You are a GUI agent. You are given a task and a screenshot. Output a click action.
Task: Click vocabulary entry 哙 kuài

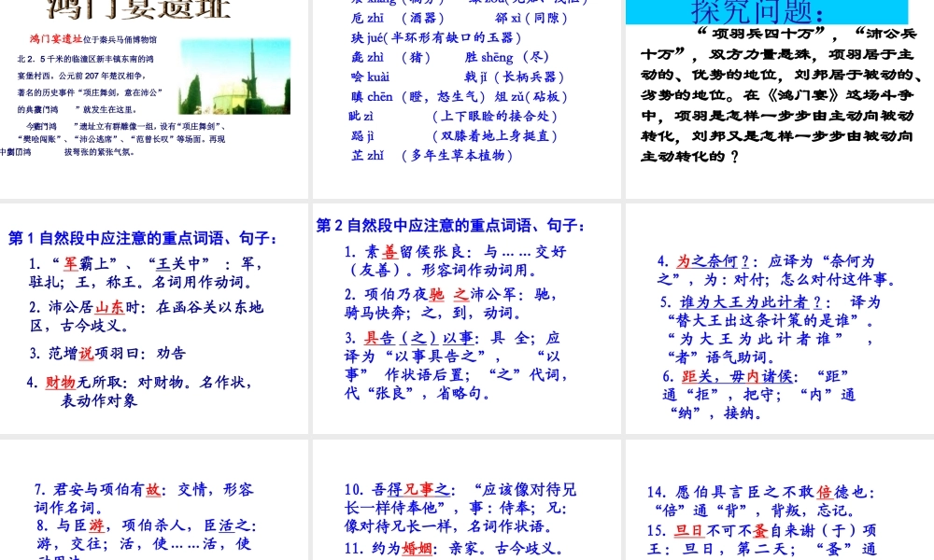coord(371,77)
